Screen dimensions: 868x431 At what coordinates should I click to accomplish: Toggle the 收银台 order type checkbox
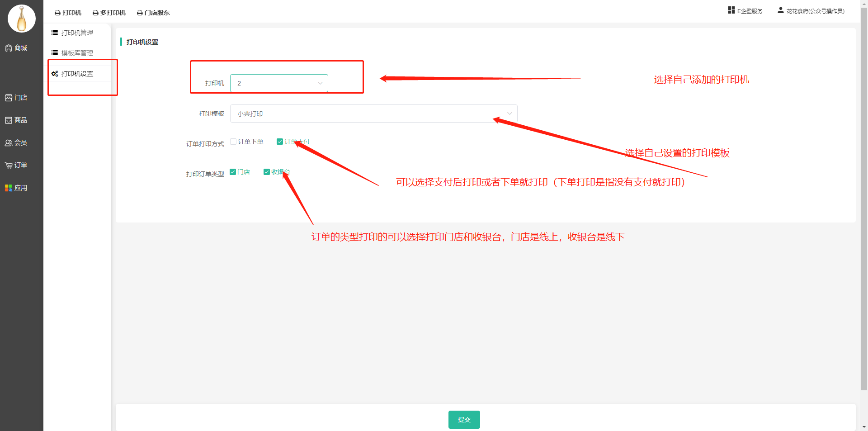coord(267,172)
